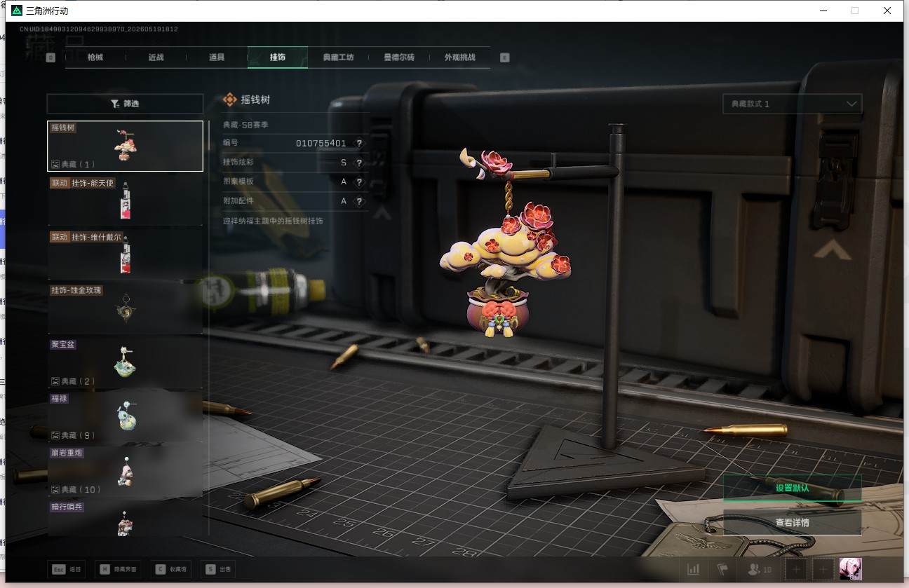Open the bar chart statistics icon
The height and width of the screenshot is (588, 909).
(693, 570)
